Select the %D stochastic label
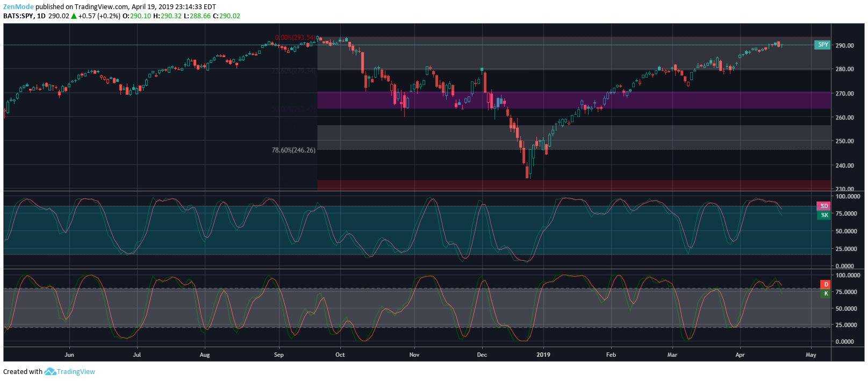This screenshot has width=868, height=381. tap(824, 206)
